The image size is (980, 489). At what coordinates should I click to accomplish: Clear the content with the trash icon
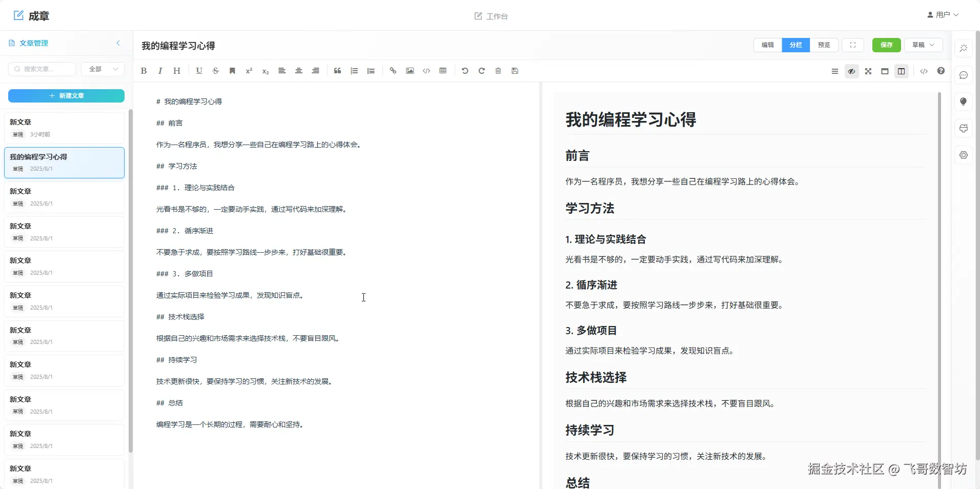(x=498, y=71)
